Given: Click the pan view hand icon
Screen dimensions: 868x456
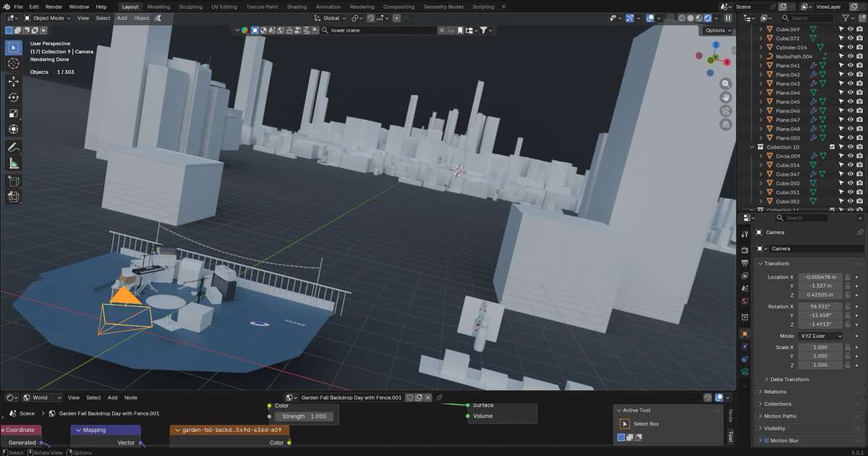Looking at the screenshot, I should [726, 97].
